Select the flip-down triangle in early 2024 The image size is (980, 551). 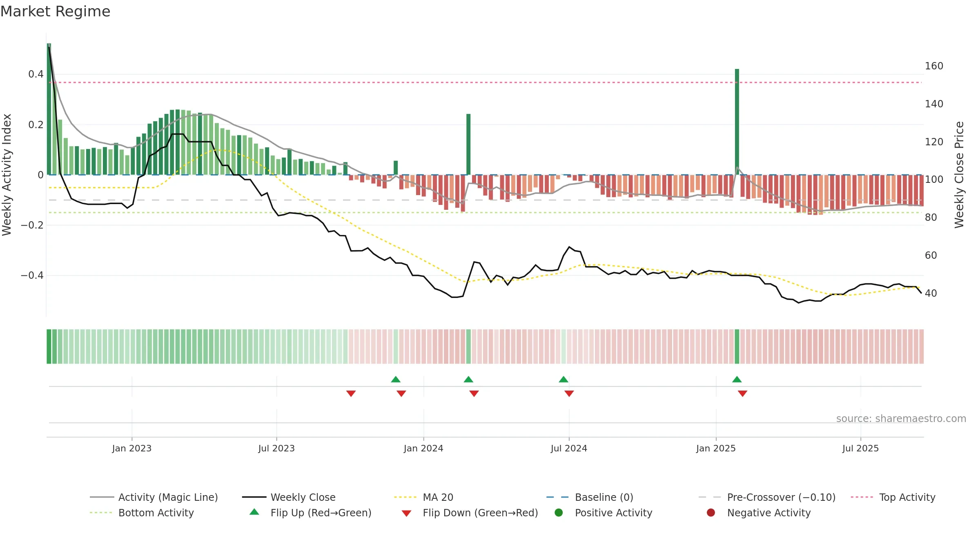tap(474, 393)
